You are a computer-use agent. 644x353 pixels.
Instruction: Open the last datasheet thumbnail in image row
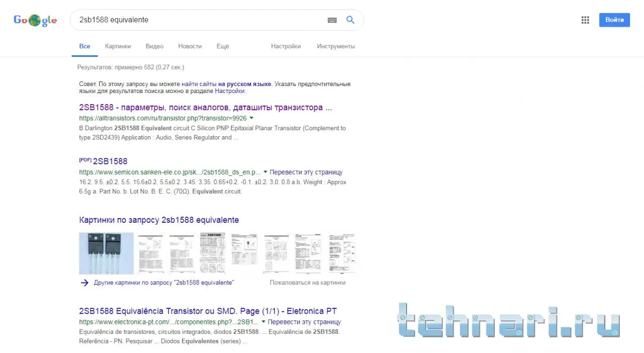(342, 253)
